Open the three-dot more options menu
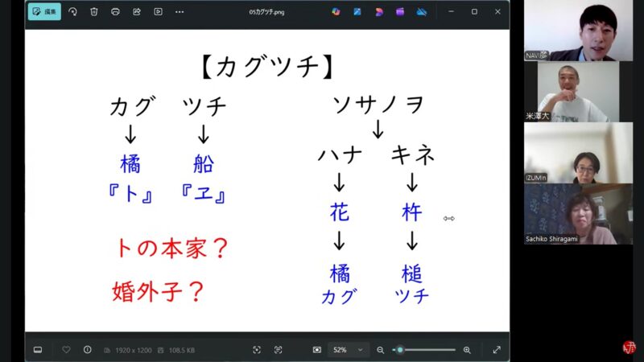The height and width of the screenshot is (362, 644). (180, 11)
